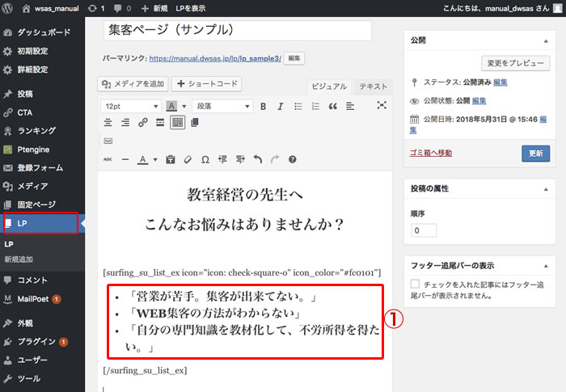This screenshot has width=566, height=392.
Task: Apply italic formatting
Action: pyautogui.click(x=280, y=106)
